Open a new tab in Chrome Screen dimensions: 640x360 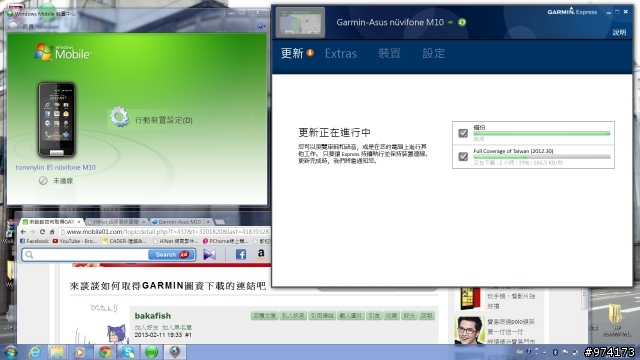pos(220,222)
